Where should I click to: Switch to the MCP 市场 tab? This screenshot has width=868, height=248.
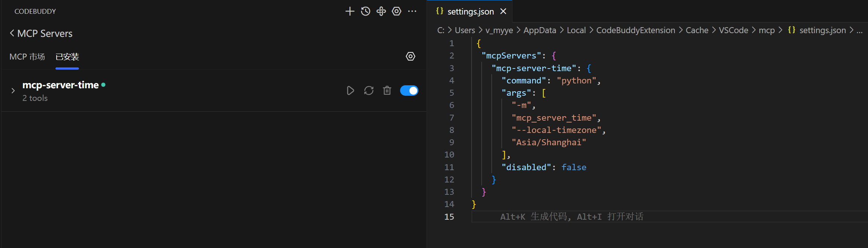click(27, 57)
